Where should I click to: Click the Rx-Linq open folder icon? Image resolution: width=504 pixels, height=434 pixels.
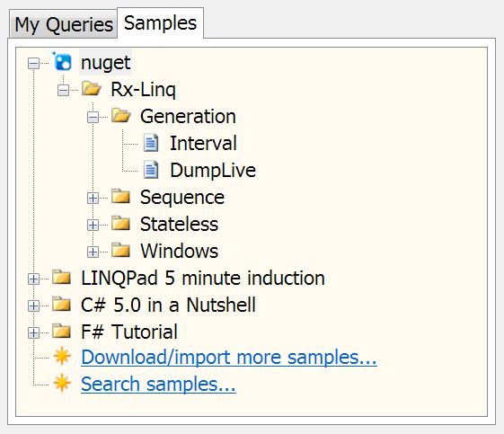pos(92,88)
